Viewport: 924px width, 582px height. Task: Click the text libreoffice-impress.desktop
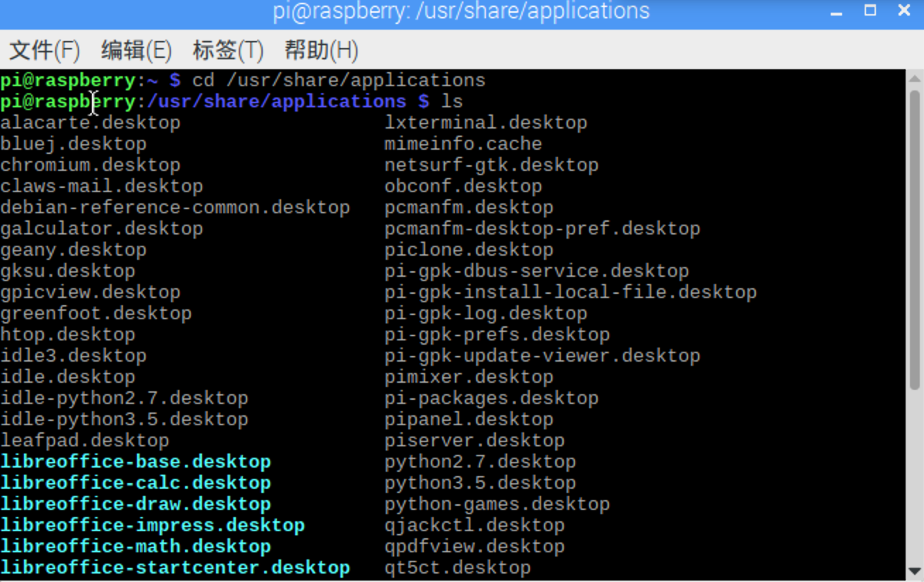(x=153, y=525)
